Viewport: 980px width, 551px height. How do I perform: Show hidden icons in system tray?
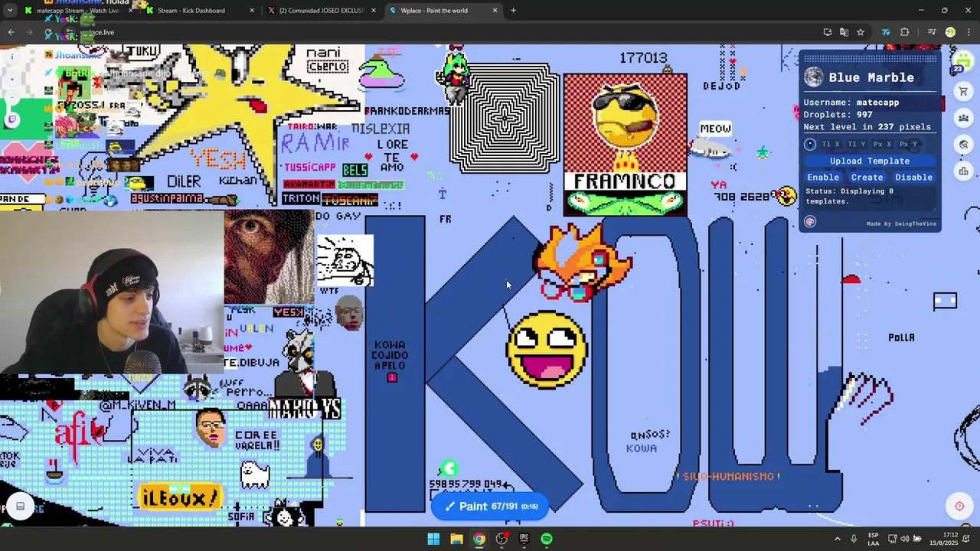tap(837, 539)
